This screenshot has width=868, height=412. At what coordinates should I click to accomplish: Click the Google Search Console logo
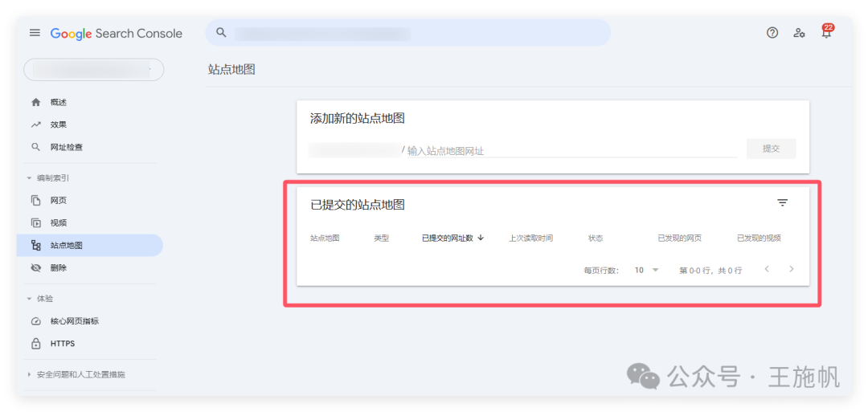tap(117, 34)
